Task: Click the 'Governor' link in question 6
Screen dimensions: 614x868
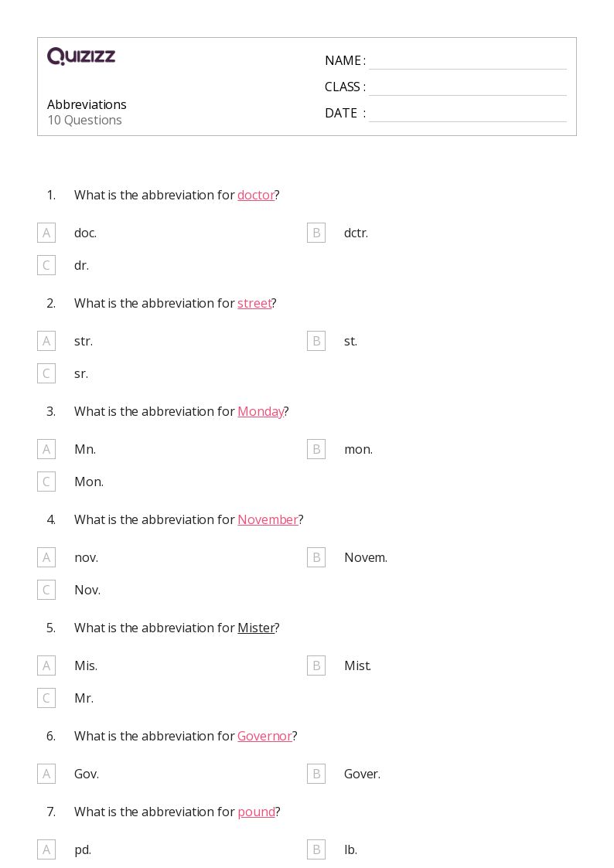Action: coord(264,737)
